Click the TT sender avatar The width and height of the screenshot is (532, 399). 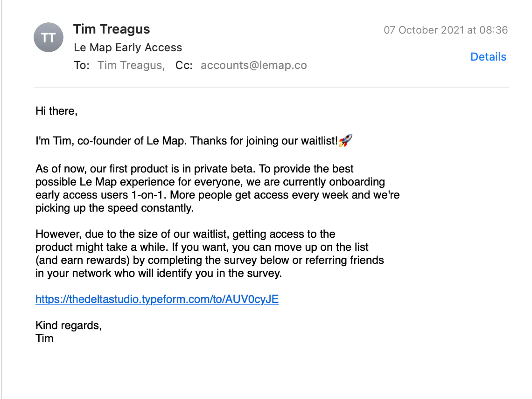tap(49, 38)
